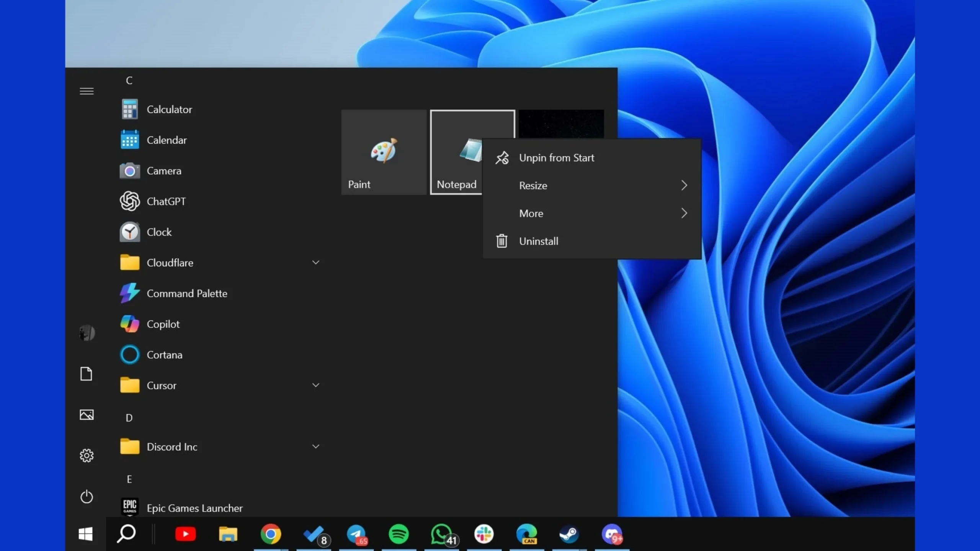Open Pictures from the Start sidebar
This screenshot has width=980, height=551.
[x=87, y=415]
